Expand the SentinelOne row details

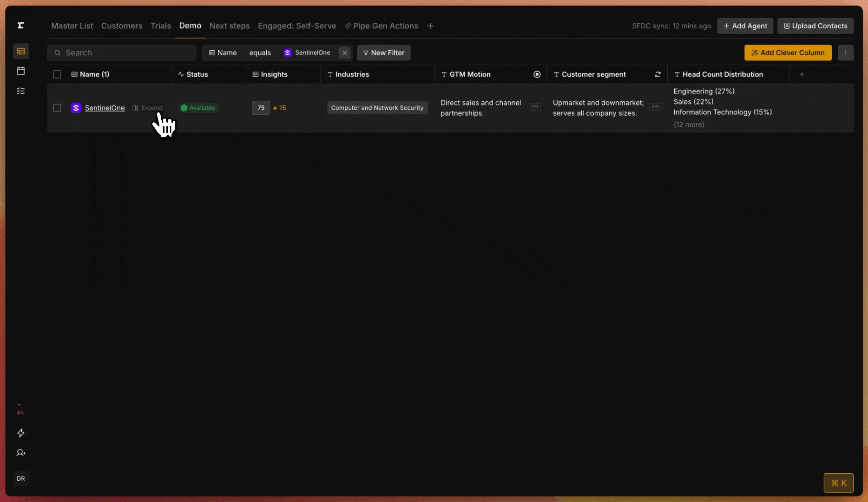pos(148,108)
